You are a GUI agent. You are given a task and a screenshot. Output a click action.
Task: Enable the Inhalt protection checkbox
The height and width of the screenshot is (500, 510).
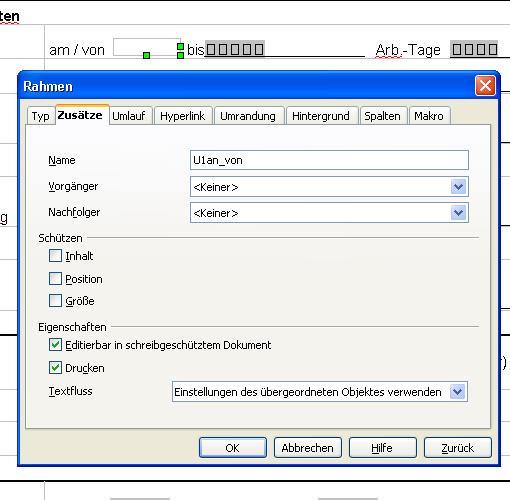point(55,256)
